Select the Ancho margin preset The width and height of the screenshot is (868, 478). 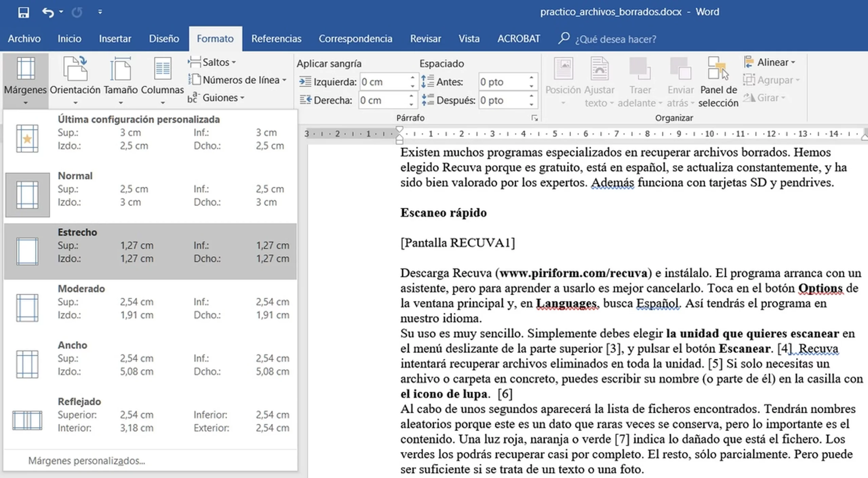(150, 364)
